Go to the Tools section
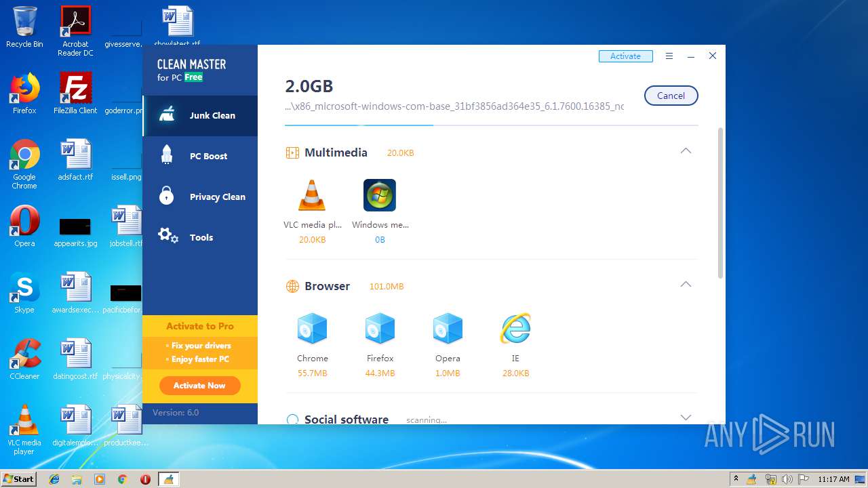Image resolution: width=868 pixels, height=488 pixels. [x=200, y=238]
